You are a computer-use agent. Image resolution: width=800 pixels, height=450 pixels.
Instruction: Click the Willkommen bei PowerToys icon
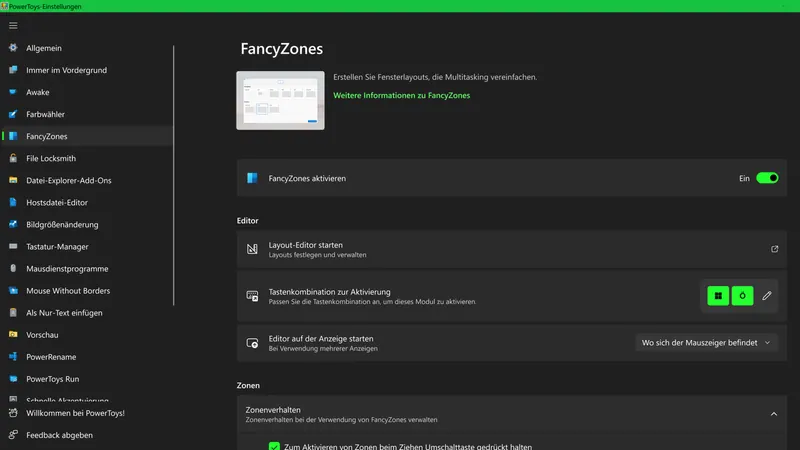click(x=13, y=413)
